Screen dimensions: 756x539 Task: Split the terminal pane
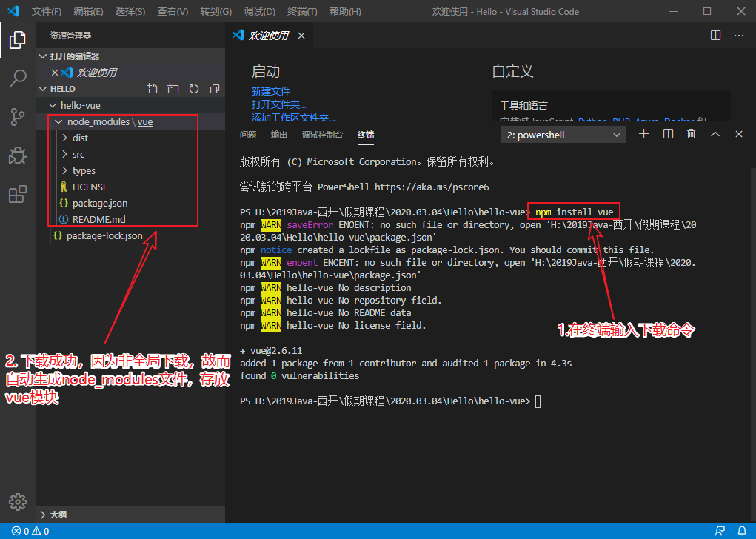(x=668, y=134)
